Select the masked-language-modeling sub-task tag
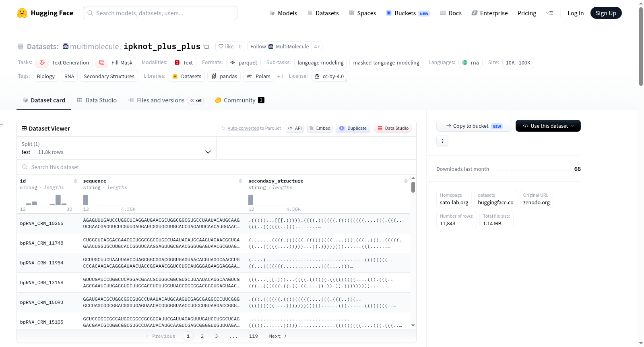Screen dimensions: 644x347 386,62
